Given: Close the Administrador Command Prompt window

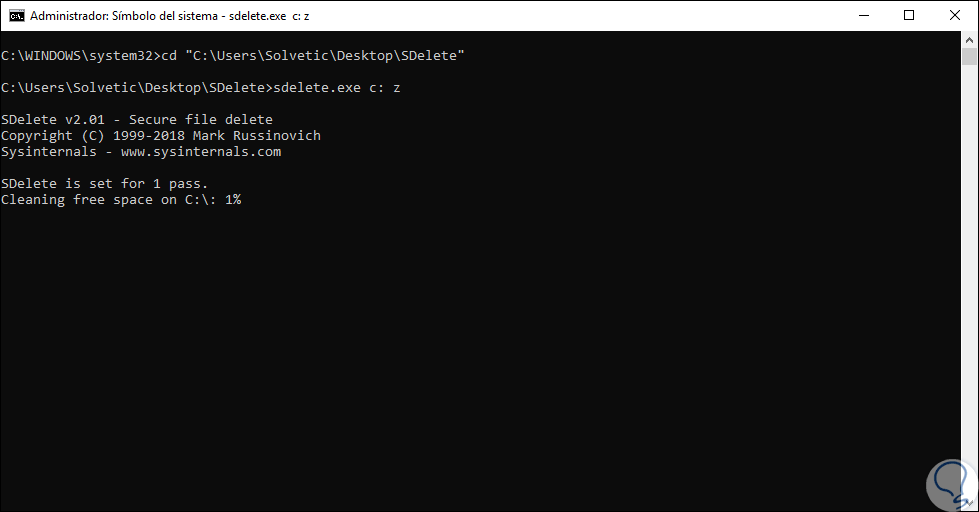Looking at the screenshot, I should [955, 16].
